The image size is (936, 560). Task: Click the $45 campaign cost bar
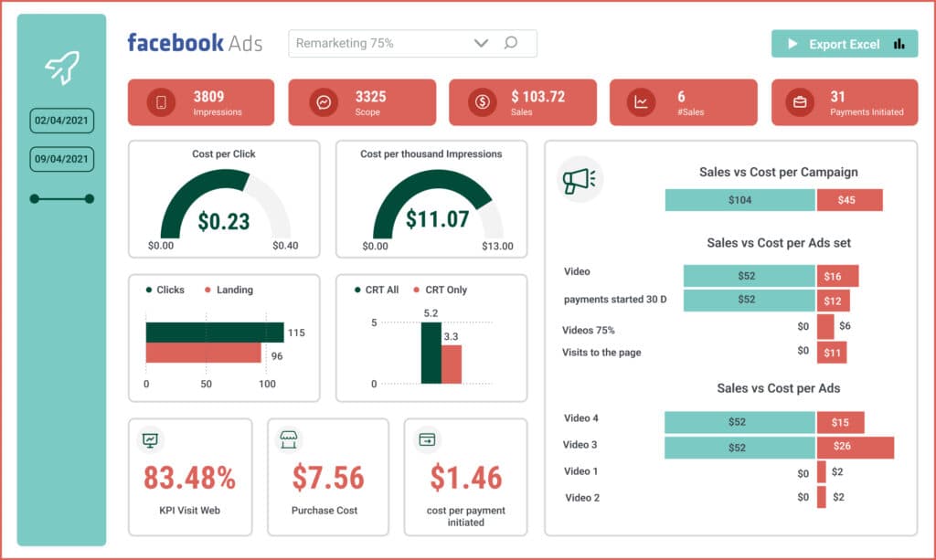coord(849,200)
